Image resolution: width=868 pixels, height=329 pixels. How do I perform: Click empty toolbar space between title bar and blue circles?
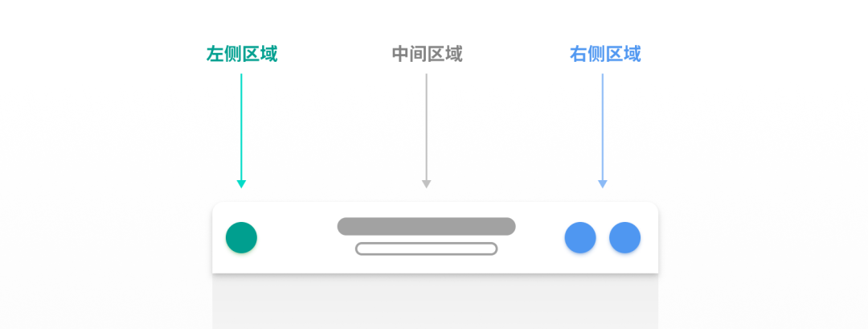540,237
